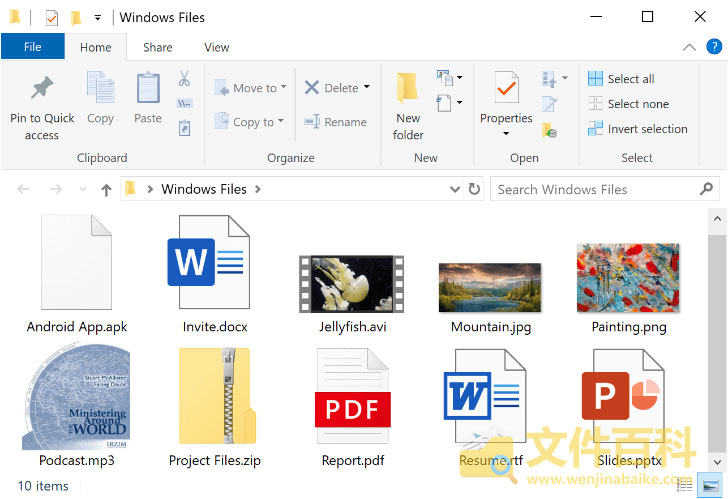Viewport: 728px width, 499px height.
Task: Click the Up one level arrow
Action: pyautogui.click(x=106, y=189)
